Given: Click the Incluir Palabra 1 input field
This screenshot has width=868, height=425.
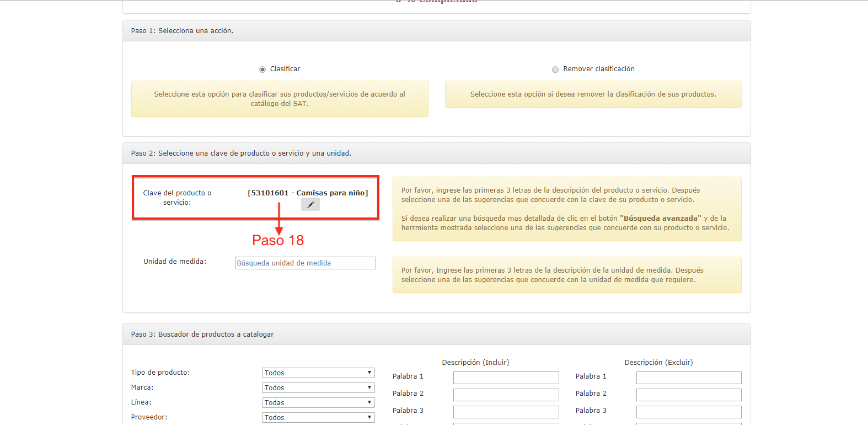Looking at the screenshot, I should pyautogui.click(x=506, y=378).
